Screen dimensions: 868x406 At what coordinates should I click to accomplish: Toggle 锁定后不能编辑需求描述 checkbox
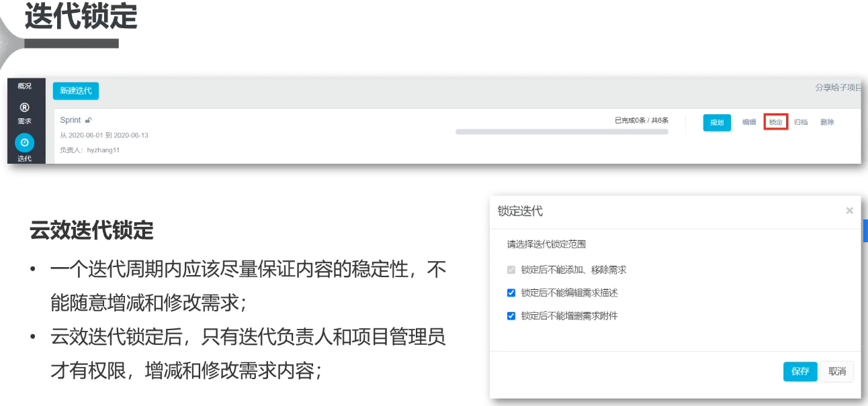coord(511,293)
